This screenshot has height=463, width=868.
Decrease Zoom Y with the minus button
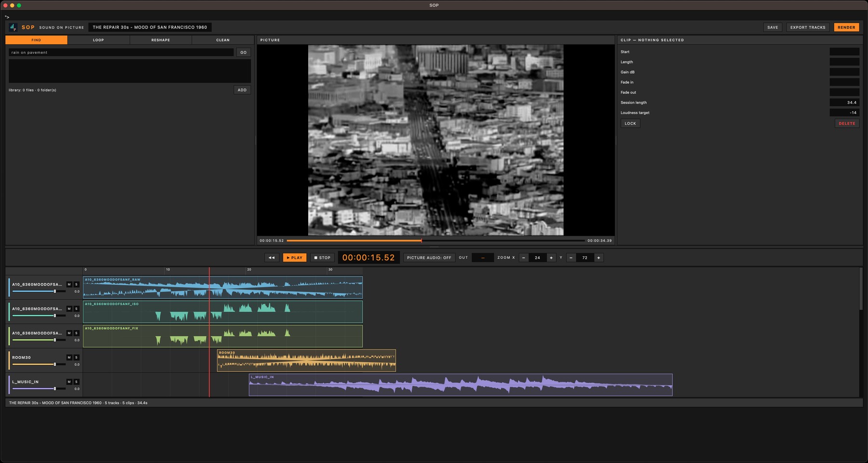571,258
